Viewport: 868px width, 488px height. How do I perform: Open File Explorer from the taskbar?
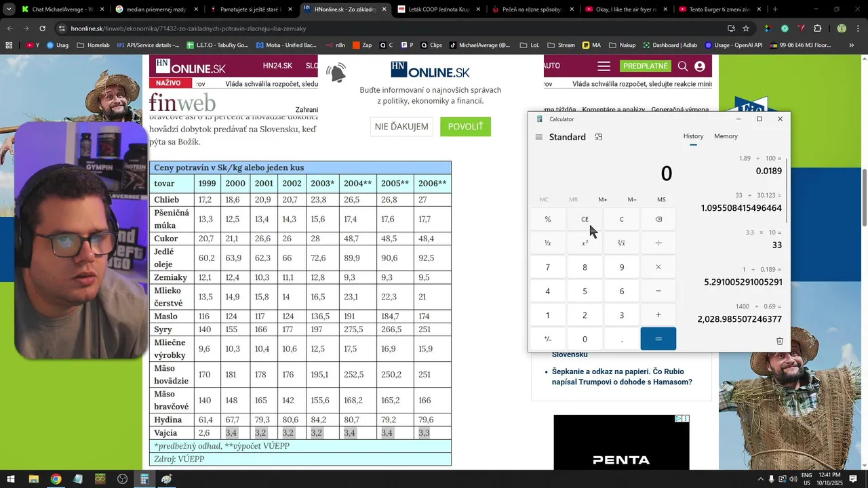(x=33, y=479)
